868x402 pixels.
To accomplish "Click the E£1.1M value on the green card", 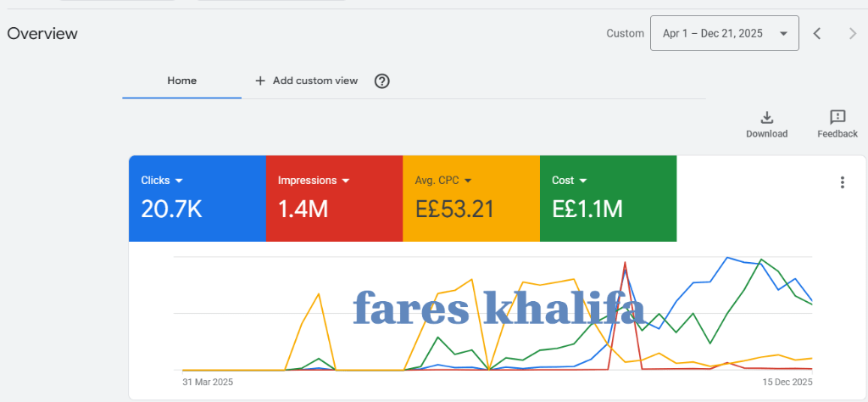I will pos(587,209).
